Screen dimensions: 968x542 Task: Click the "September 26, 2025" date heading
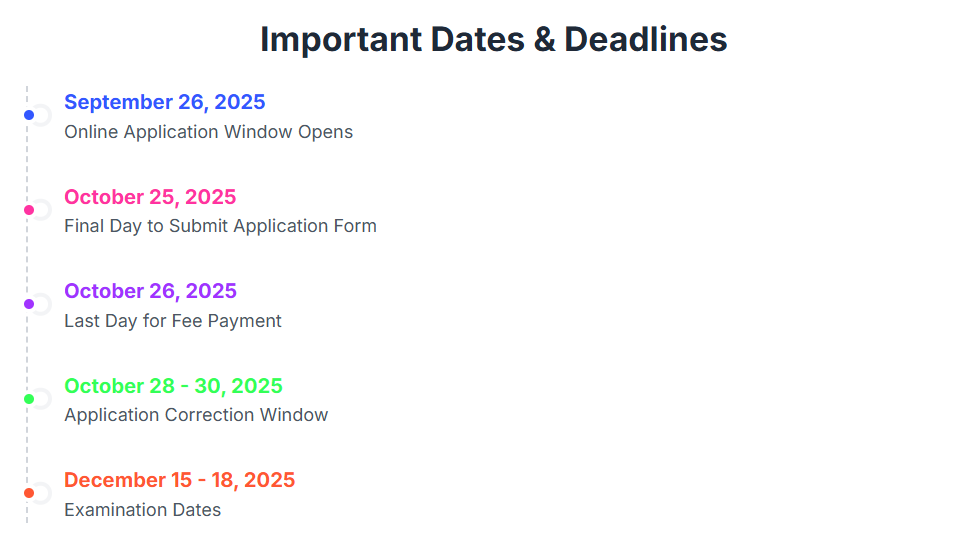[164, 102]
